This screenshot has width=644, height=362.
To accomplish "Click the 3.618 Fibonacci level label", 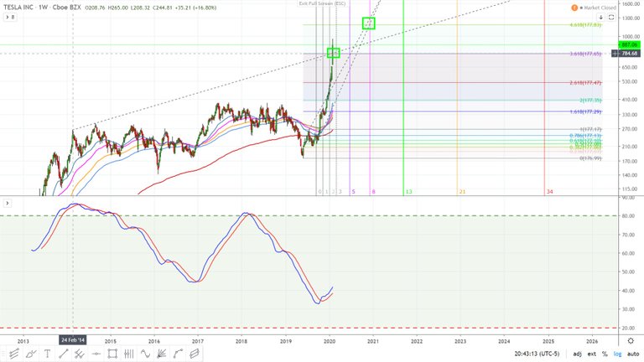I will point(585,54).
